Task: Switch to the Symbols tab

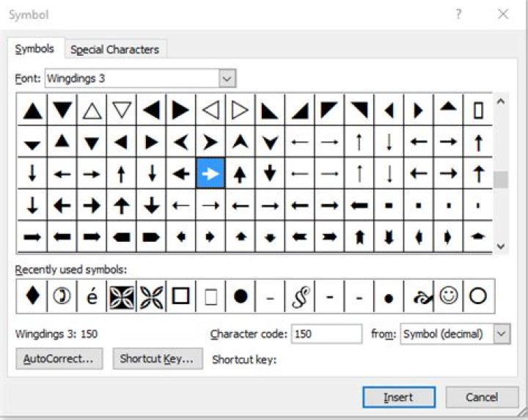Action: point(34,49)
